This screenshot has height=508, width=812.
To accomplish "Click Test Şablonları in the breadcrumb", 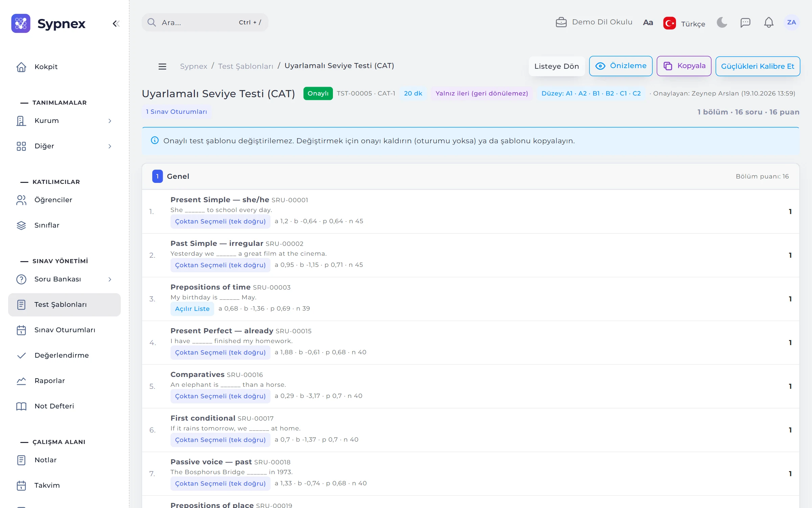I will coord(246,66).
